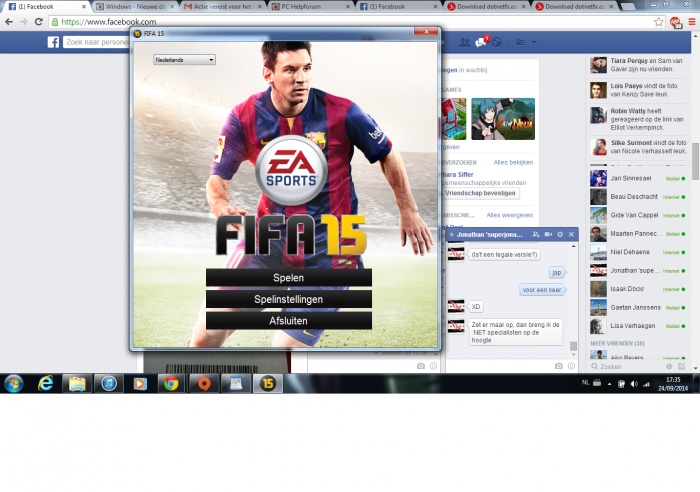
Task: Click the Facebook logo in the header
Action: [x=53, y=42]
